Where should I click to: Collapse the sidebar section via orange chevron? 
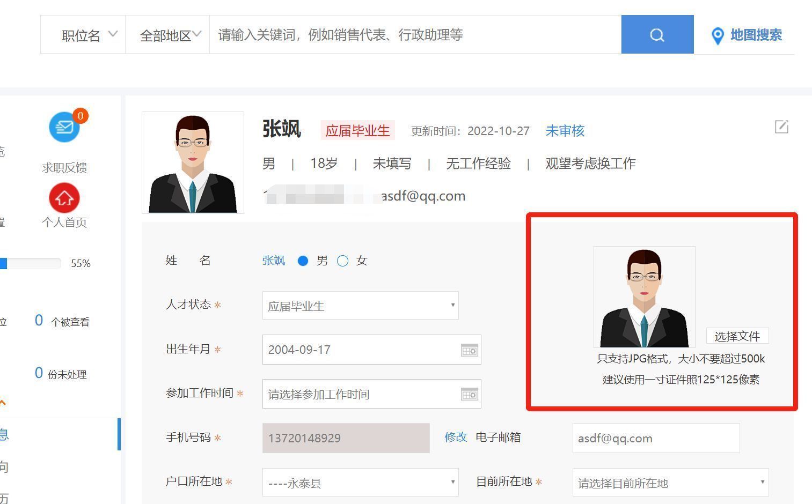click(x=3, y=402)
